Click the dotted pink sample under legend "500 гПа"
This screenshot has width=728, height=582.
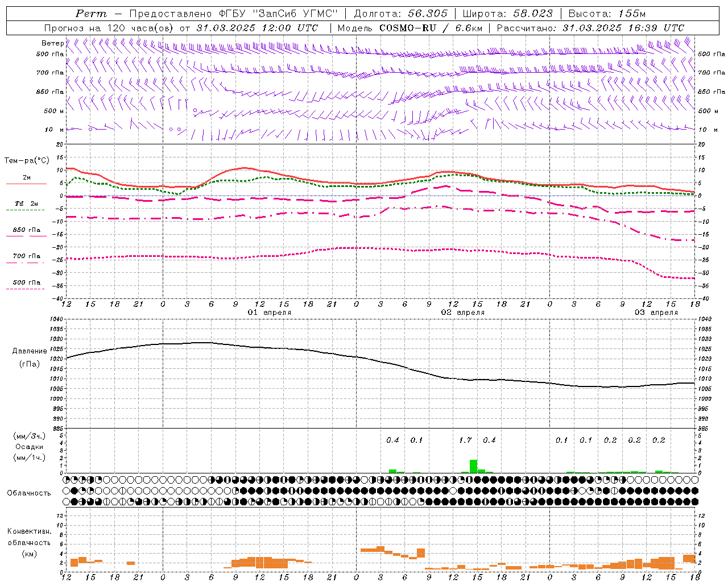(25, 289)
